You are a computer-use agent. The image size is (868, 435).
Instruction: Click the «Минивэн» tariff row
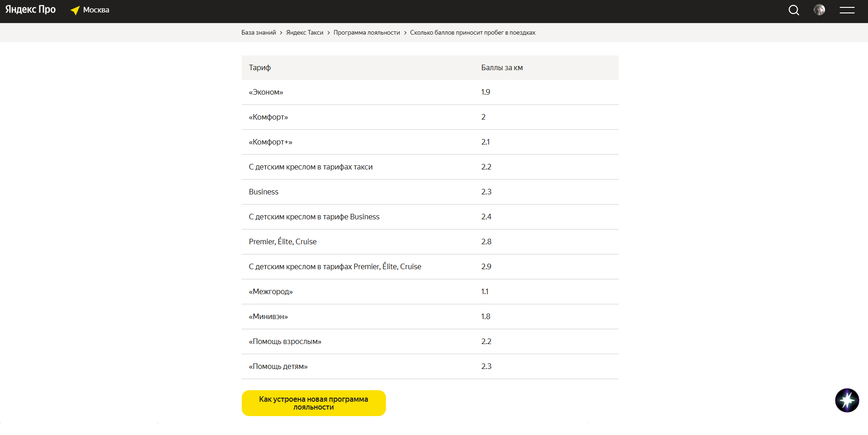pos(268,317)
